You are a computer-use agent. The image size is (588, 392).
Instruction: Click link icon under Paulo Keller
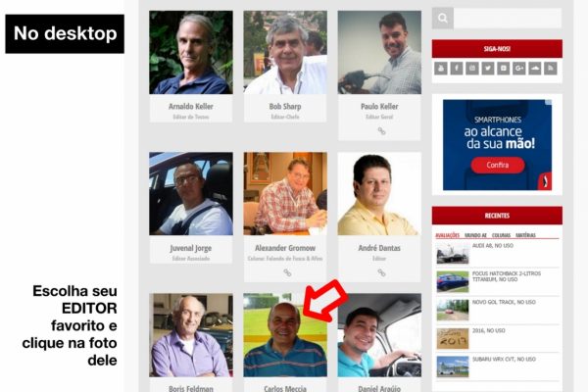tap(381, 131)
